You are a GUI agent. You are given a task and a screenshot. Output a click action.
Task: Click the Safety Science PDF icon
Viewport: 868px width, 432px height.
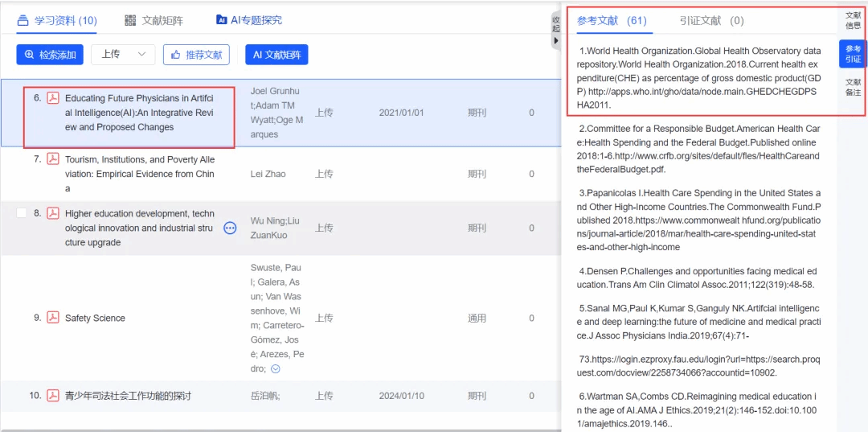(53, 318)
